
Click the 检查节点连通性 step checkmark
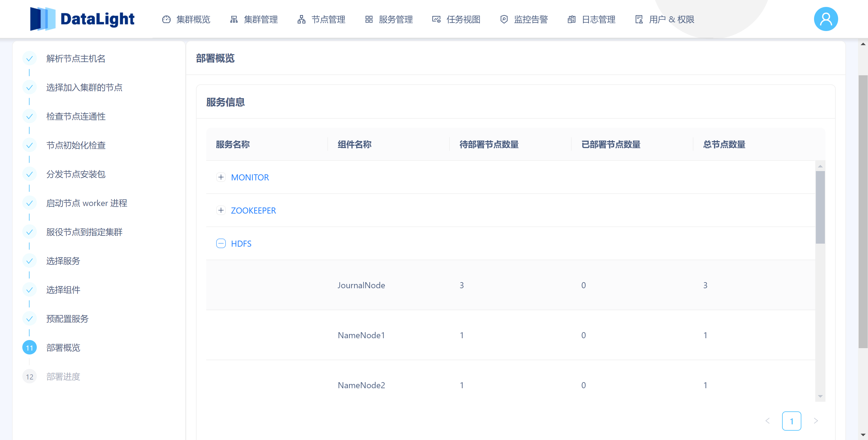pyautogui.click(x=30, y=117)
